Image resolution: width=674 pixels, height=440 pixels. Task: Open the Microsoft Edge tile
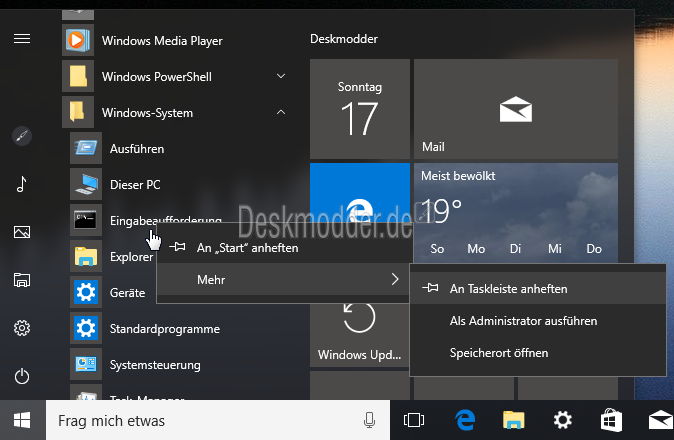[360, 192]
